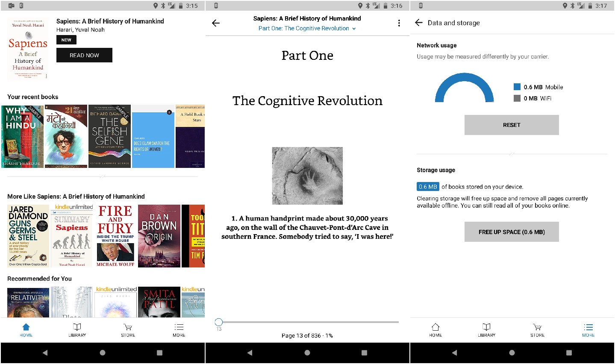Tap 'Harari, Yuval Noah' author text

80,29
